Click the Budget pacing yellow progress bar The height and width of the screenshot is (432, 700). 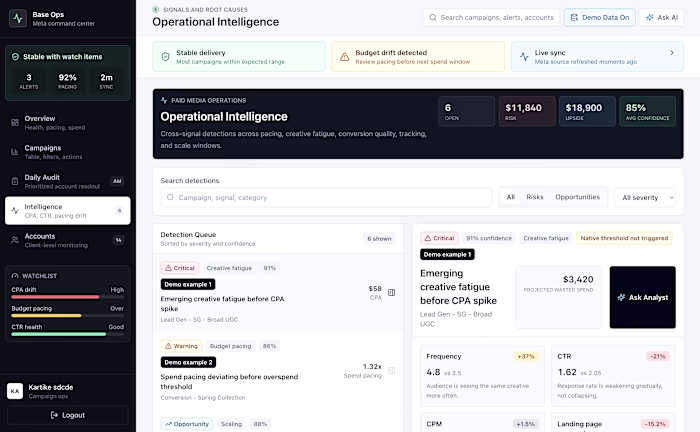point(46,316)
